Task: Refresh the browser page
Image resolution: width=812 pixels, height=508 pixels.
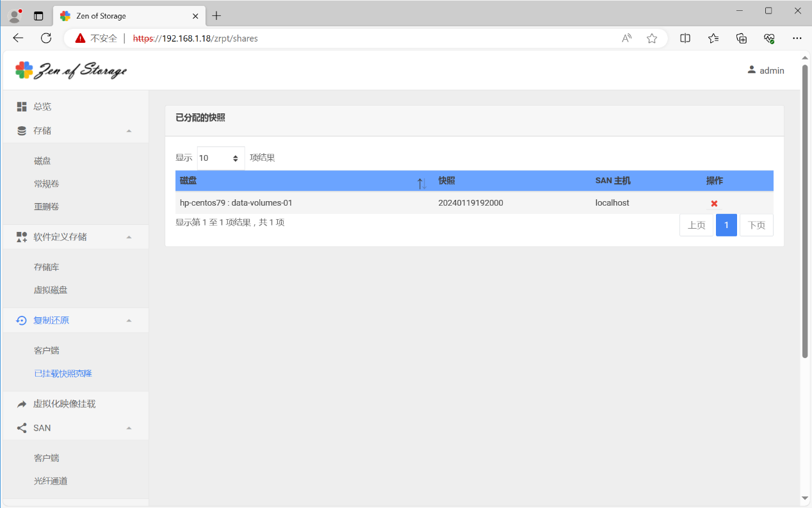Action: click(46, 38)
